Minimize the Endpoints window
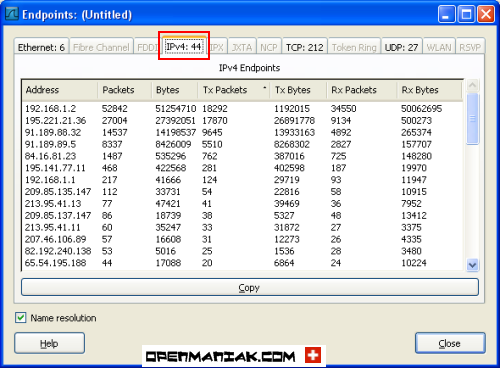Viewport: 500px width, 368px height. (447, 14)
